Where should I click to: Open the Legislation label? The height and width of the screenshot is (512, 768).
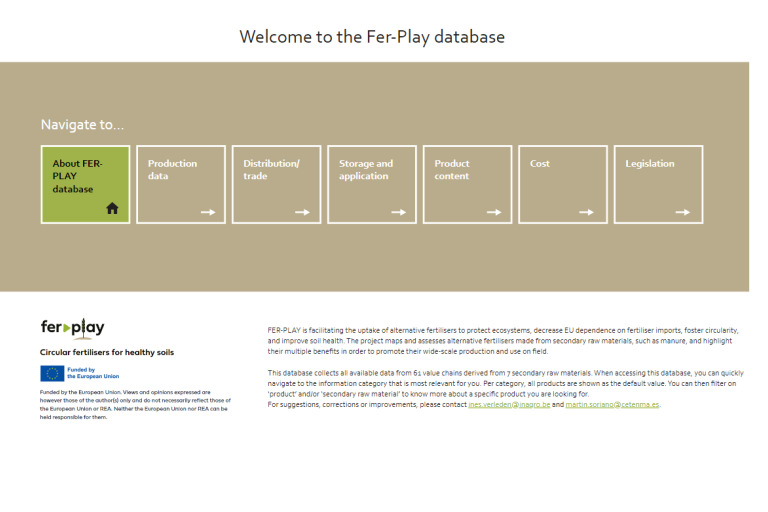(x=650, y=164)
